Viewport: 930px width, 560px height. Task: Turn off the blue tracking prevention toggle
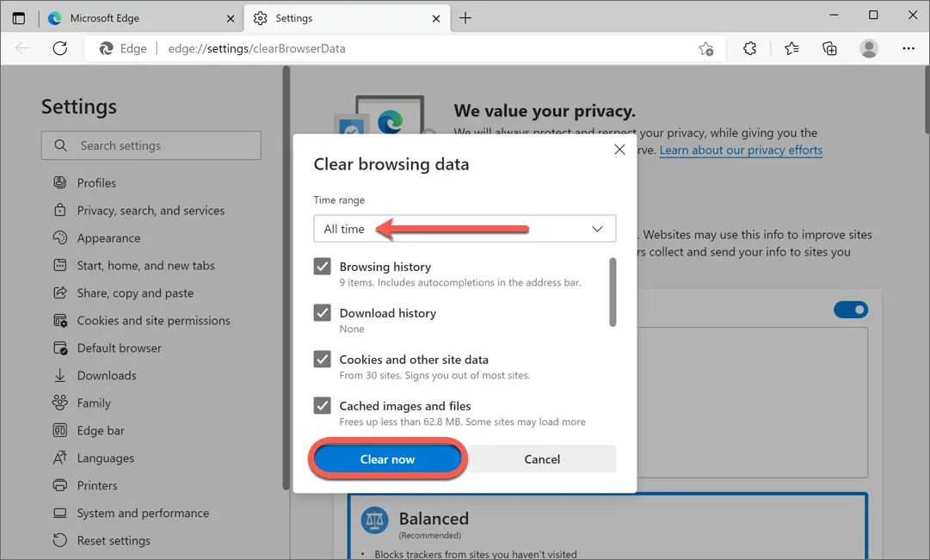pyautogui.click(x=851, y=309)
